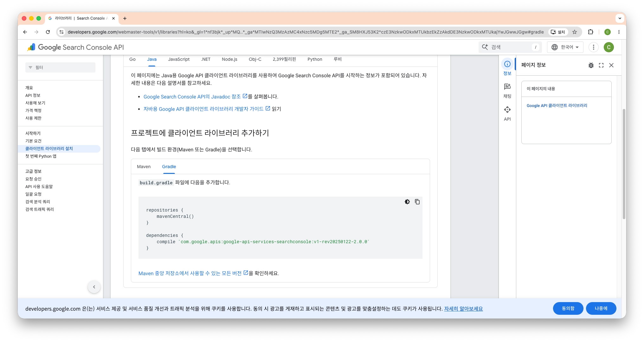The width and height of the screenshot is (644, 342).
Task: Open a new browser tab
Action: pos(125,18)
